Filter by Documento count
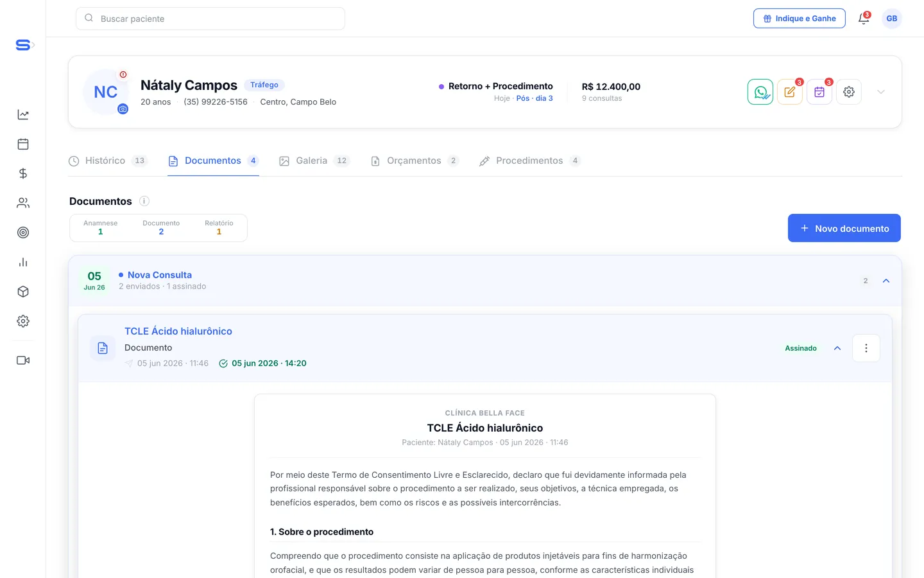The image size is (924, 578). [161, 227]
